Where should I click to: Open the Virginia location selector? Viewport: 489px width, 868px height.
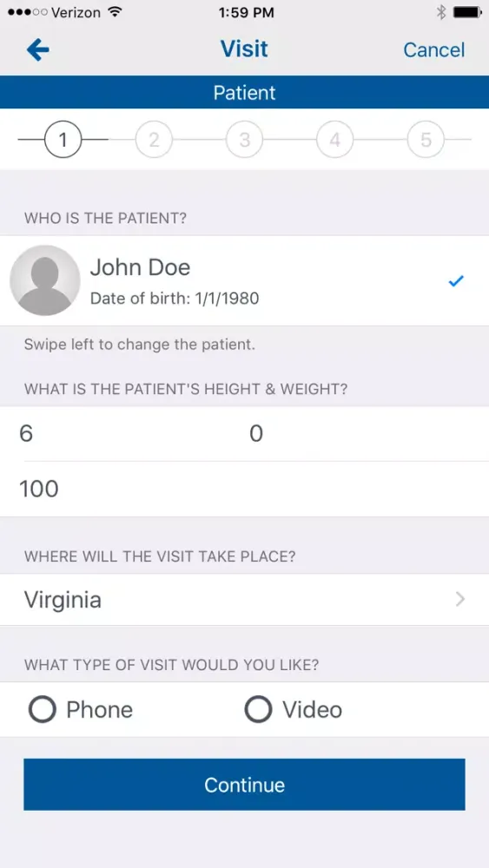[244, 600]
